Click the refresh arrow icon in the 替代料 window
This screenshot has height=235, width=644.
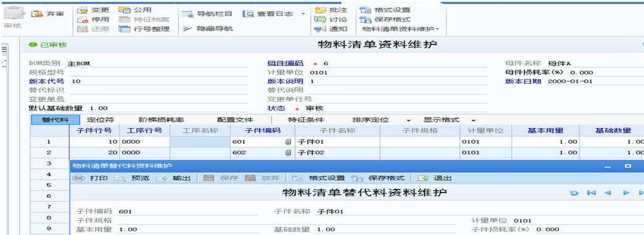tap(574, 192)
